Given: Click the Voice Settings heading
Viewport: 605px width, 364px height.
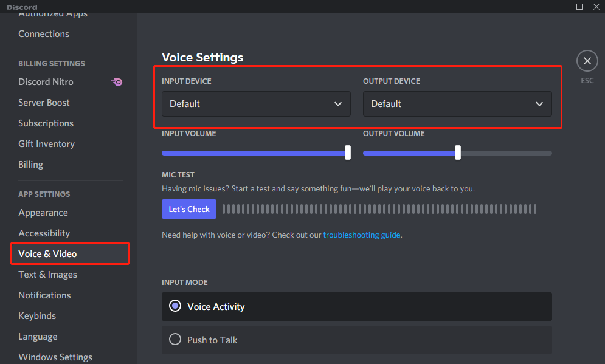Looking at the screenshot, I should tap(202, 58).
